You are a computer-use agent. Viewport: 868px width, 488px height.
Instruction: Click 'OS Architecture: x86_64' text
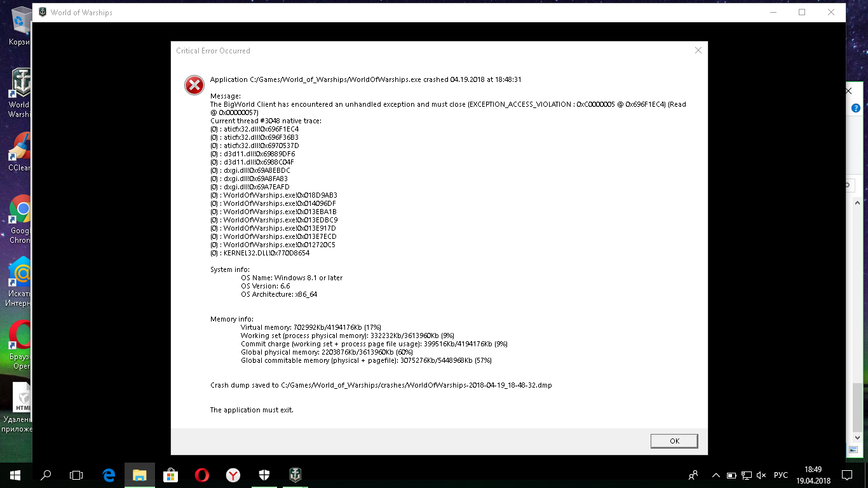(279, 294)
